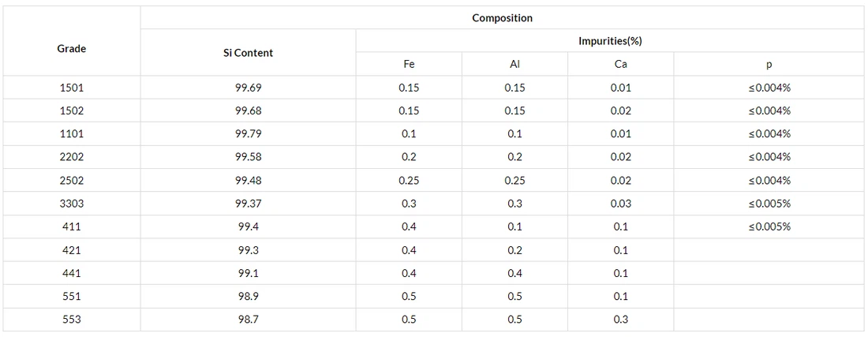
Task: Click the Al impurity column header
Action: 514,65
